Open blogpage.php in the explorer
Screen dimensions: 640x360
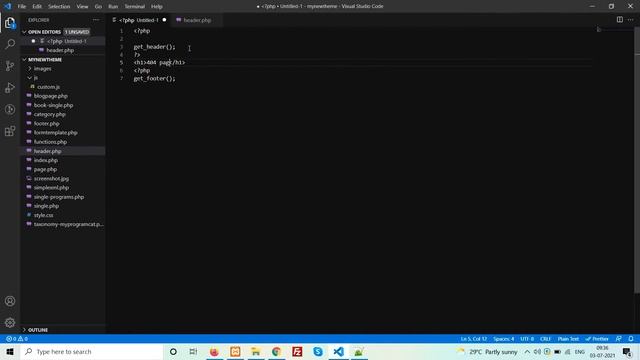pos(51,96)
